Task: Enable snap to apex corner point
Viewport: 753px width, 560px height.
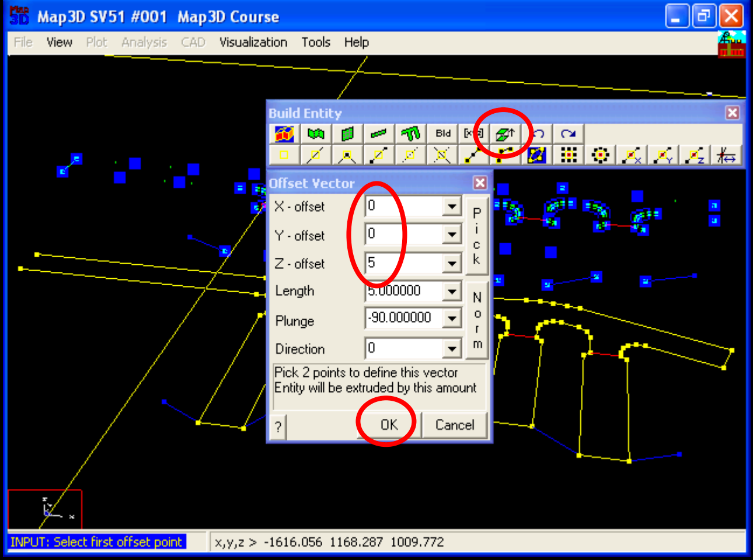Action: (347, 155)
